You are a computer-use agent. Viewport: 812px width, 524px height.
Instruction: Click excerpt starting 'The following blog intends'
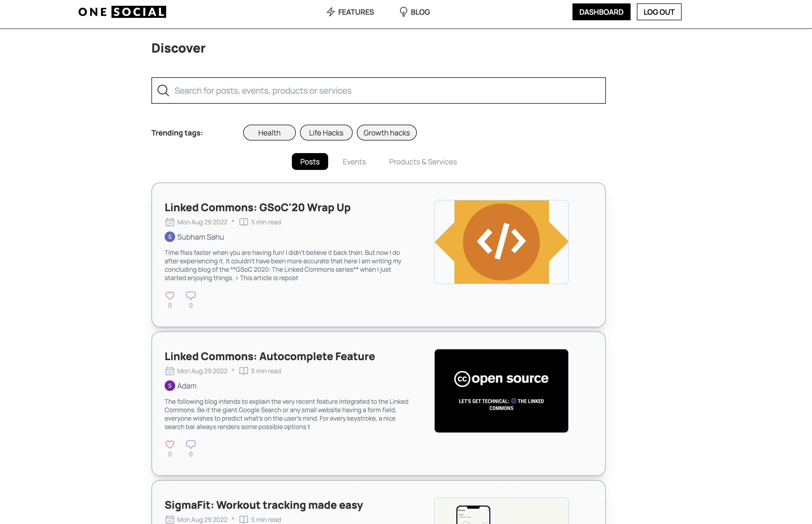(x=286, y=414)
